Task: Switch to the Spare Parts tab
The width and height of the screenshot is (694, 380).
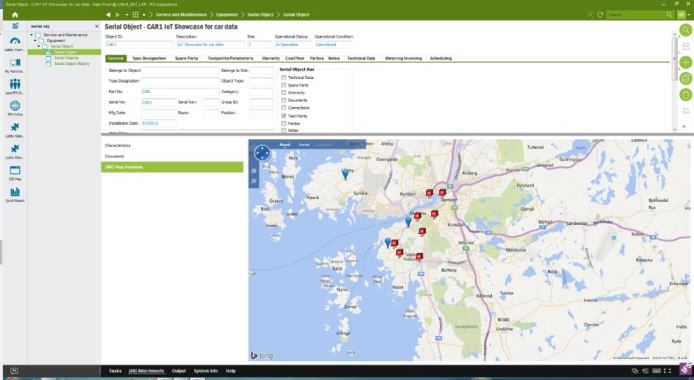Action: coord(186,58)
